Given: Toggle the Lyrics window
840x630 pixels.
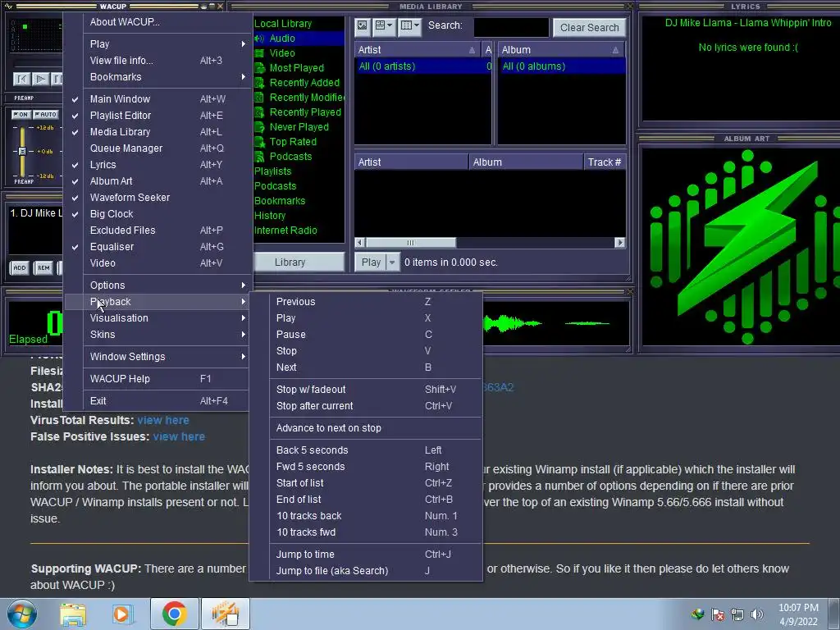Looking at the screenshot, I should point(158,165).
